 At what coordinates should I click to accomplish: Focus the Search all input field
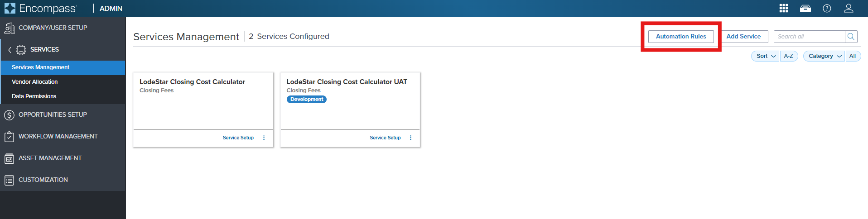coord(809,37)
